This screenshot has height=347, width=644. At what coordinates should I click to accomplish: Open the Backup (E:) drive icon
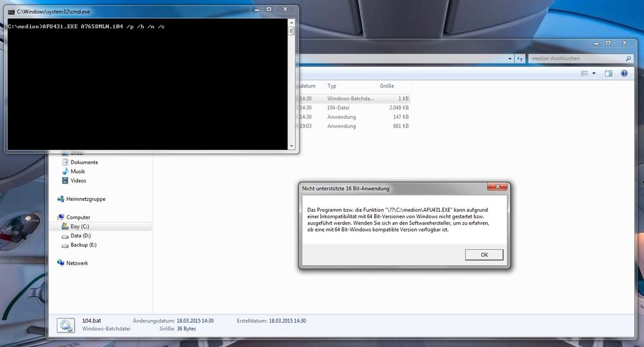coord(65,245)
